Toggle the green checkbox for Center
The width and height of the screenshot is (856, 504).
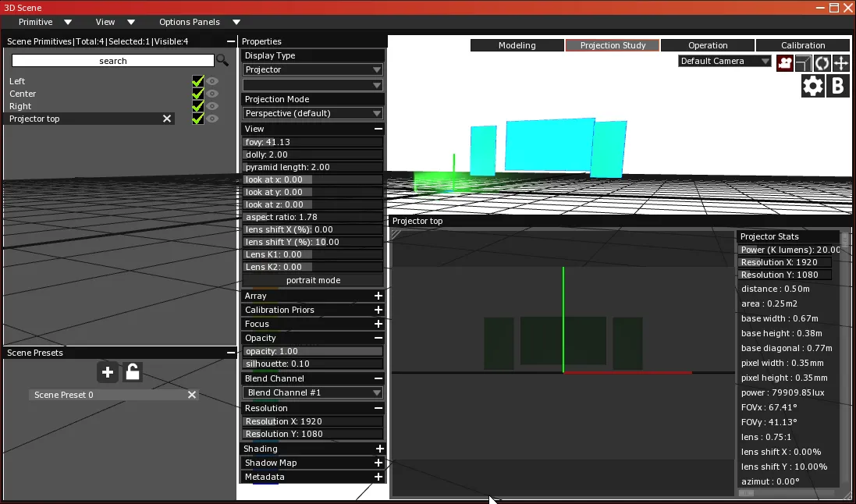click(x=197, y=94)
